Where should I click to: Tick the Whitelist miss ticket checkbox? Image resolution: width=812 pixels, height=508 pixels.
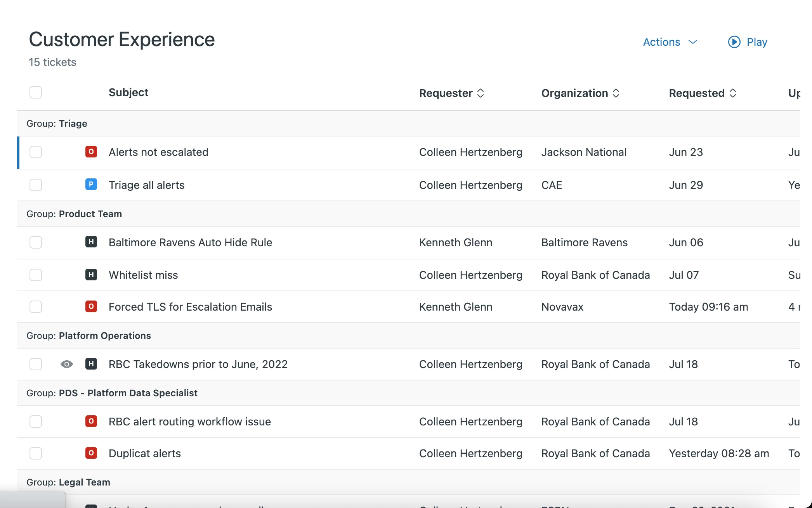[x=36, y=275]
